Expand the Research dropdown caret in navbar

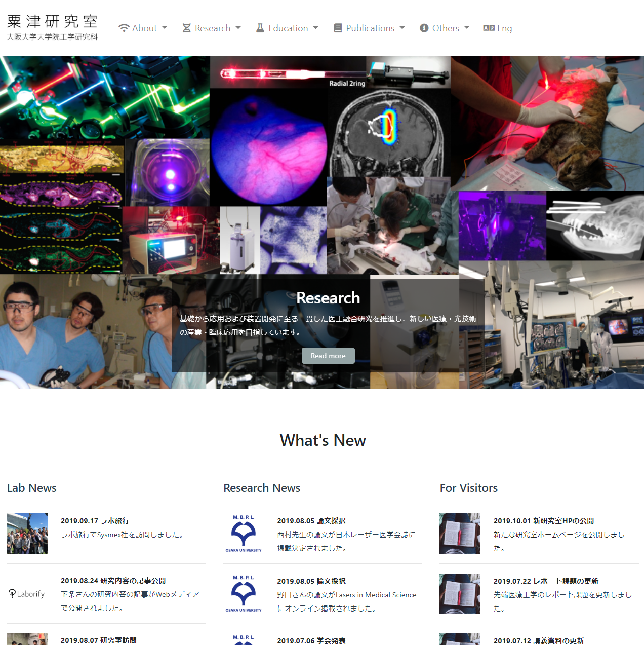coord(238,28)
